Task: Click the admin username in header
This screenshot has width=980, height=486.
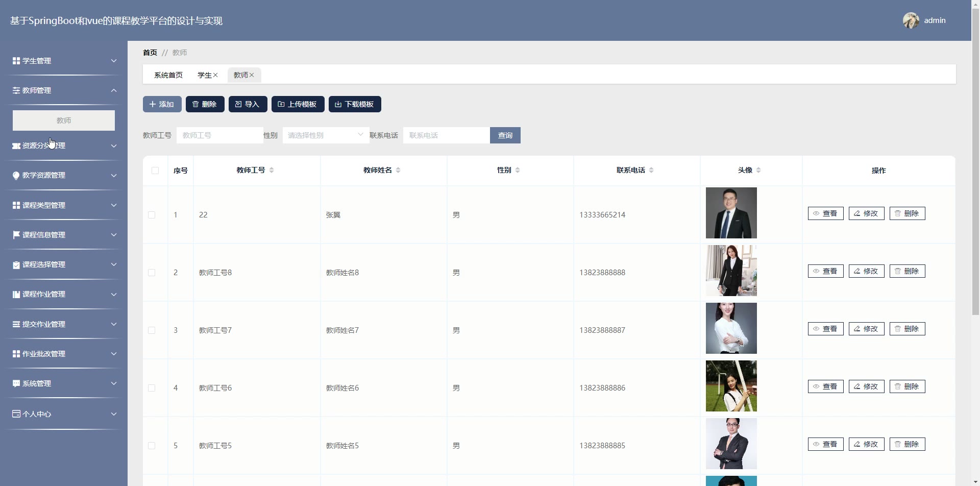Action: coord(935,20)
